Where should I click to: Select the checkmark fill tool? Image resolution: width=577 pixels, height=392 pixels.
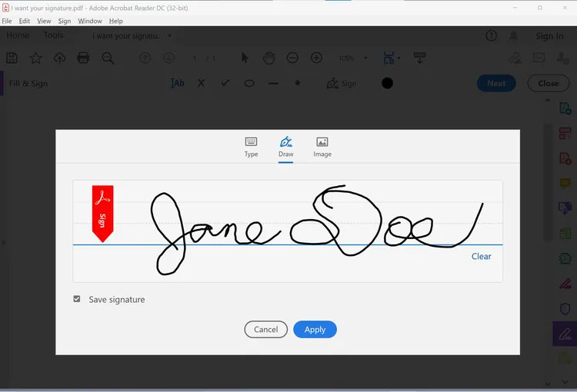[x=225, y=83]
